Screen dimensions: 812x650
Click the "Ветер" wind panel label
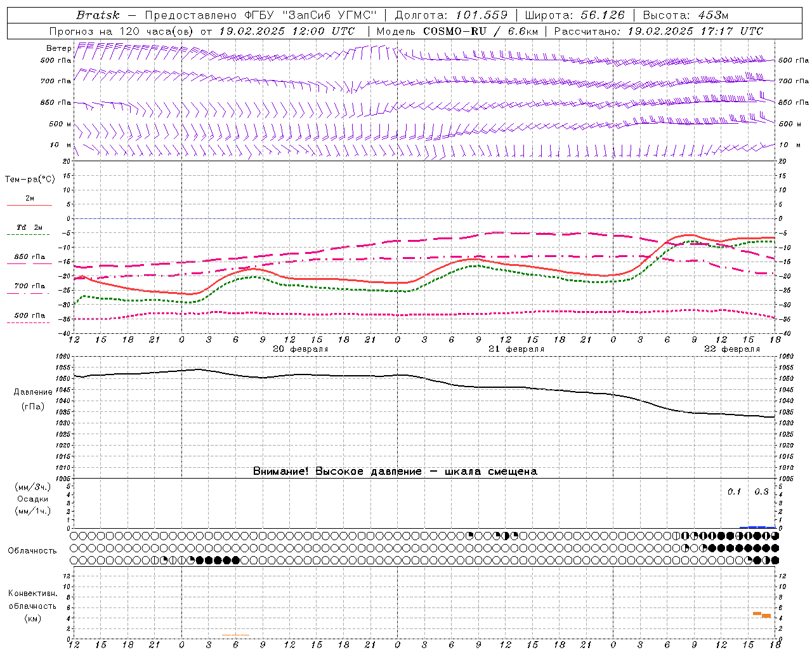click(58, 48)
